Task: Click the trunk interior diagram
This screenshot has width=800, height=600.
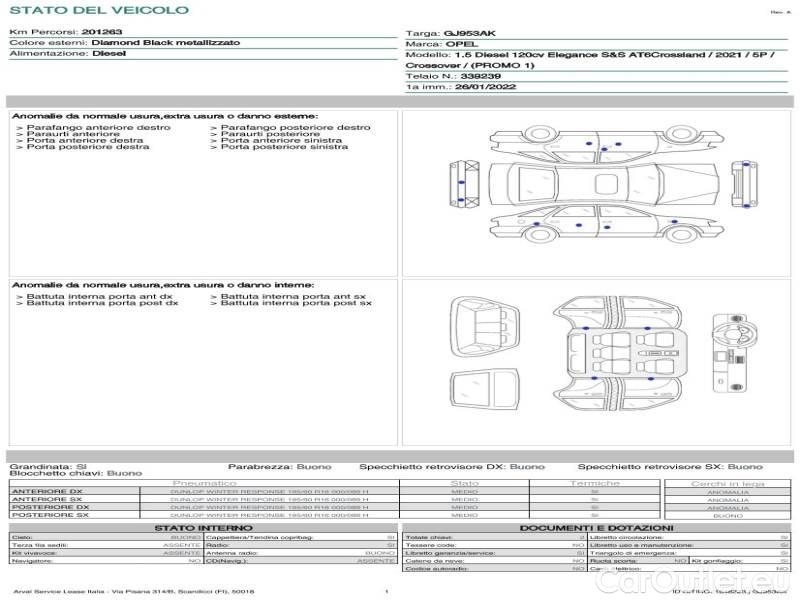Action: pyautogui.click(x=485, y=327)
